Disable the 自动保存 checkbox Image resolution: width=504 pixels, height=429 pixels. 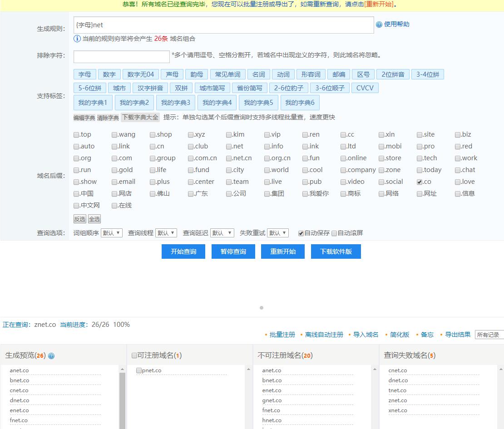tap(301, 233)
